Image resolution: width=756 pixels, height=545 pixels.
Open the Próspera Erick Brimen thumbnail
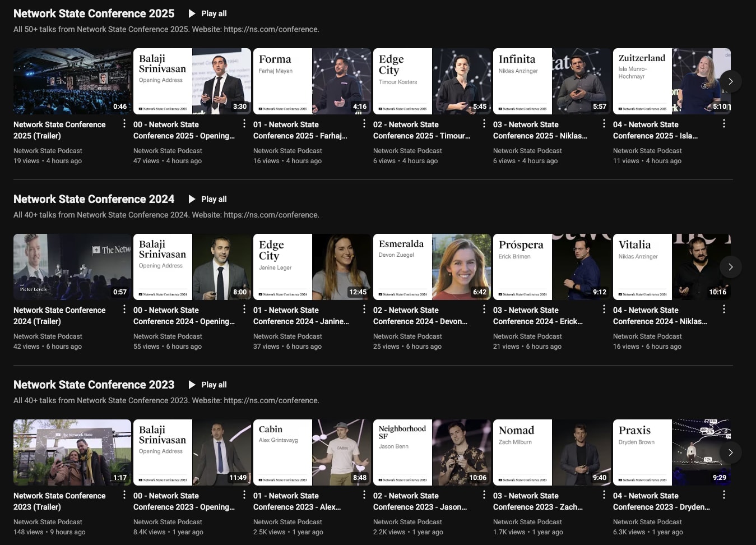(x=552, y=267)
